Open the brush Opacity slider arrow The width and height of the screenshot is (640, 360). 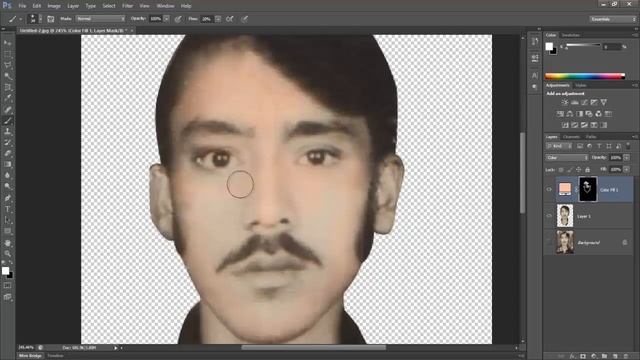(167, 19)
